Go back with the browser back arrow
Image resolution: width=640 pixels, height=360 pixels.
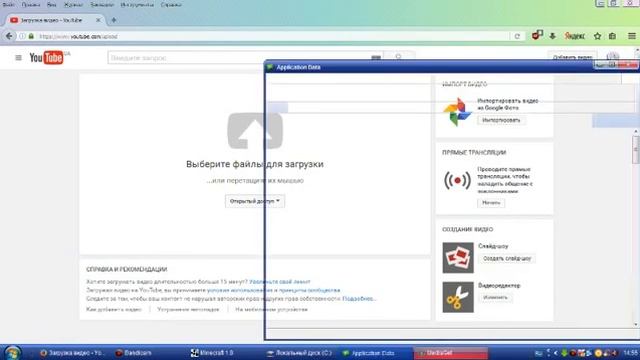tap(9, 36)
